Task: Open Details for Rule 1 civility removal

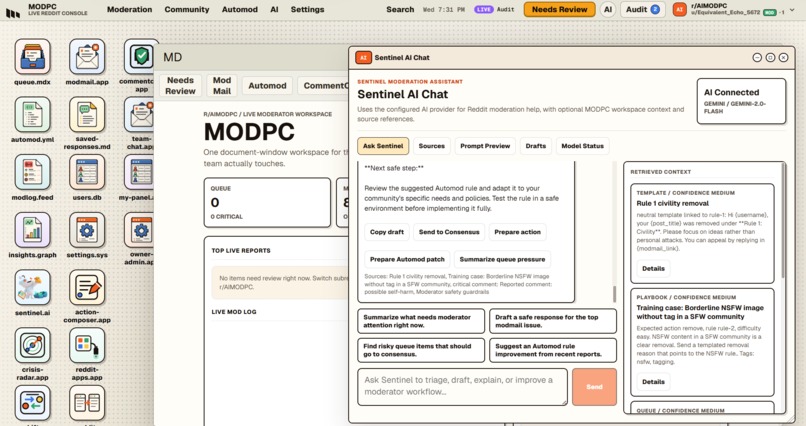Action: pyautogui.click(x=653, y=268)
